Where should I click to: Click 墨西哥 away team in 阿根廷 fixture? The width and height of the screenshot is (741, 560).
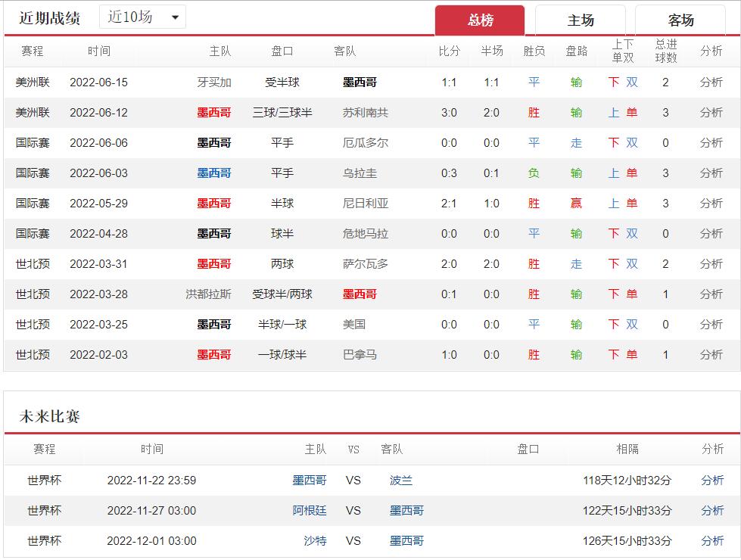[406, 510]
